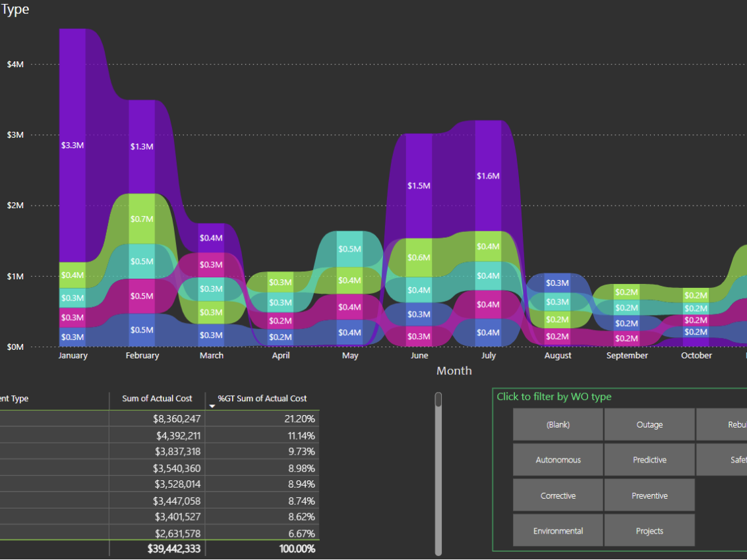Viewport: 747px width, 560px height.
Task: Sort by %GT Sum of Actual Cost header
Action: (262, 399)
